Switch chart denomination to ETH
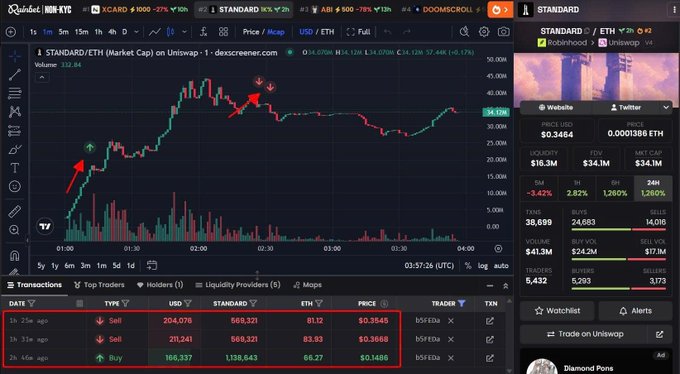This screenshot has height=374, width=680. [327, 32]
